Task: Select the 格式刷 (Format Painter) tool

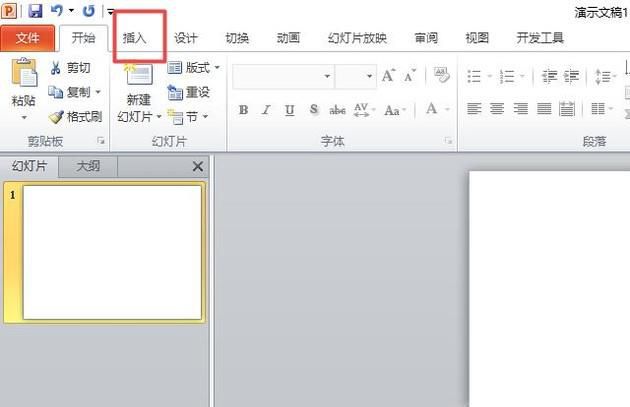Action: [76, 117]
